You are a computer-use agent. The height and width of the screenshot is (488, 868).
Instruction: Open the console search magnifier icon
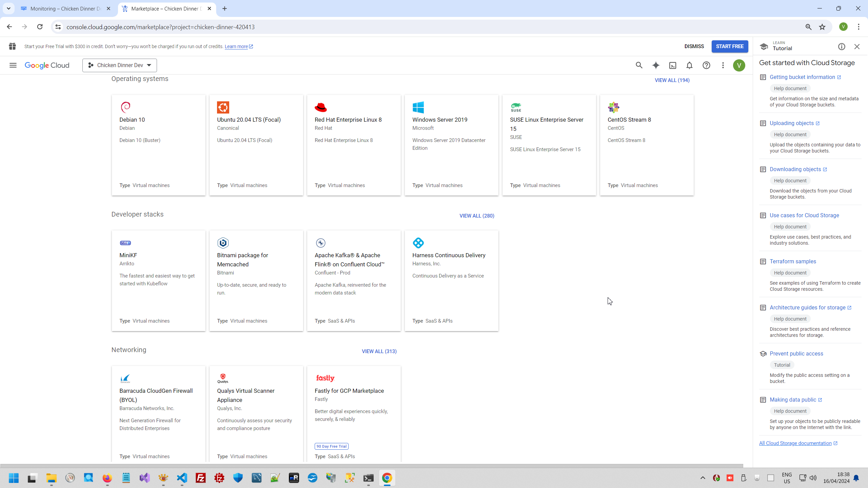tap(639, 65)
